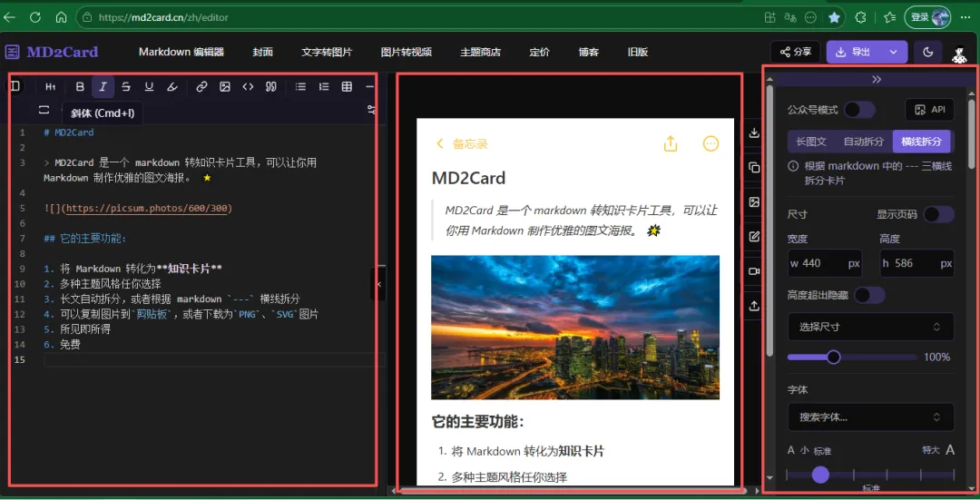
Task: Click the width input field
Action: (x=825, y=263)
